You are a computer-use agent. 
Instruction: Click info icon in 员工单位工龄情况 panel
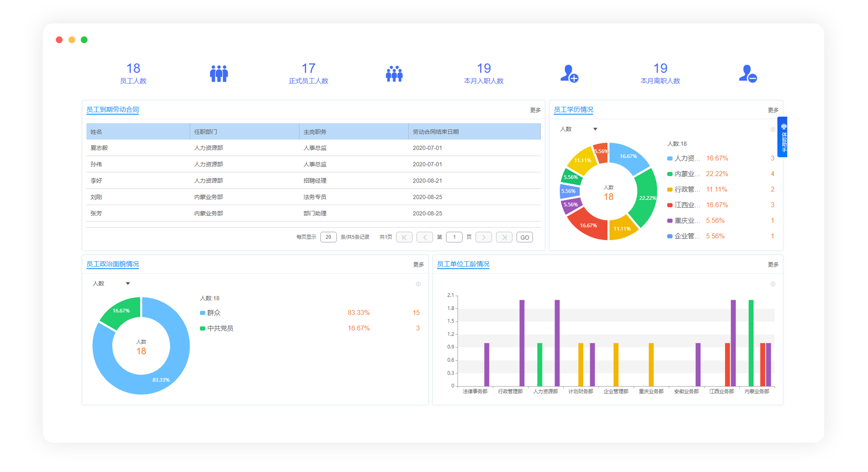(x=773, y=284)
